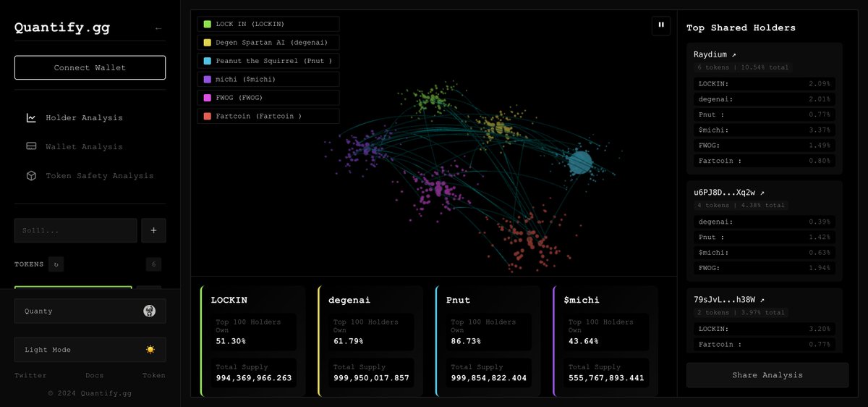Select the LOCKIN token card title
Screen dimensions: 868x407
pyautogui.click(x=229, y=300)
